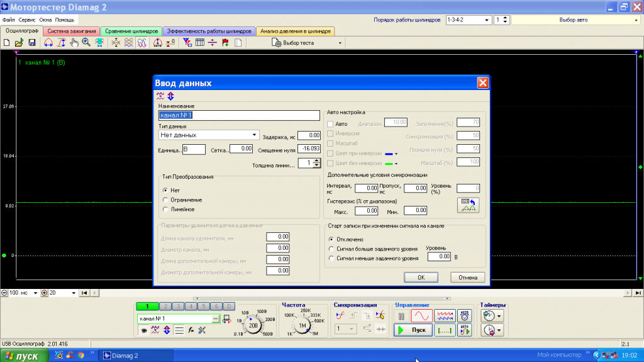
Task: Open the table grid toolbar icon
Action: pos(200,42)
